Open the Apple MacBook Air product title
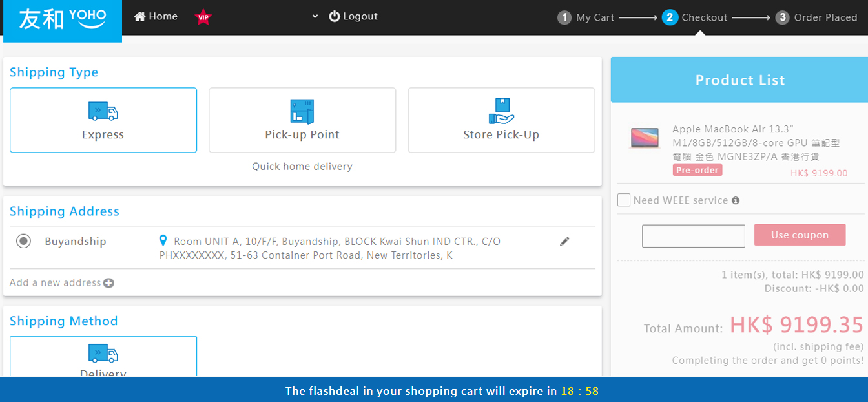The image size is (868, 402). coord(756,143)
